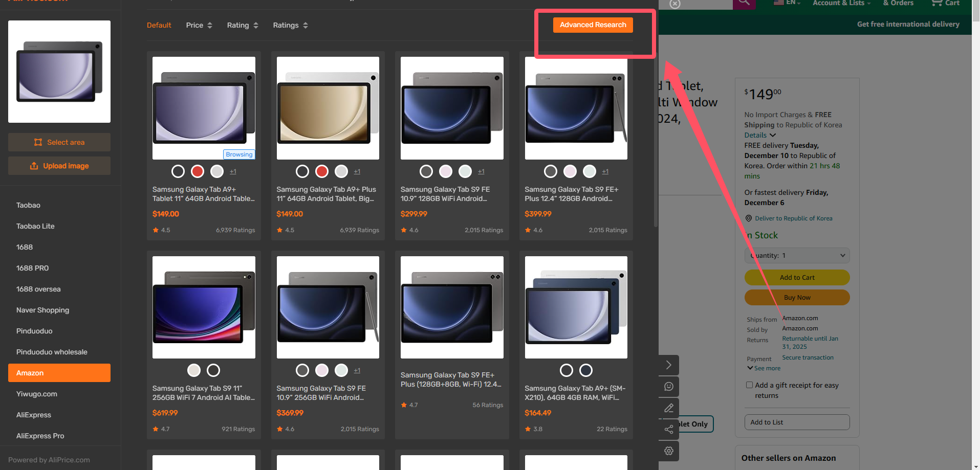Click the Add to Cart button
Screen dimensions: 980x470
(x=797, y=278)
